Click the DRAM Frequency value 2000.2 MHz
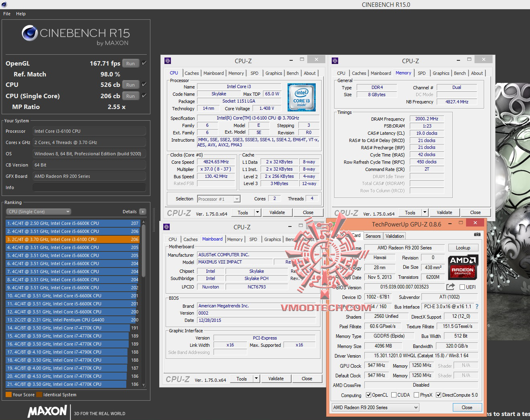Image resolution: width=530 pixels, height=420 pixels. point(427,119)
